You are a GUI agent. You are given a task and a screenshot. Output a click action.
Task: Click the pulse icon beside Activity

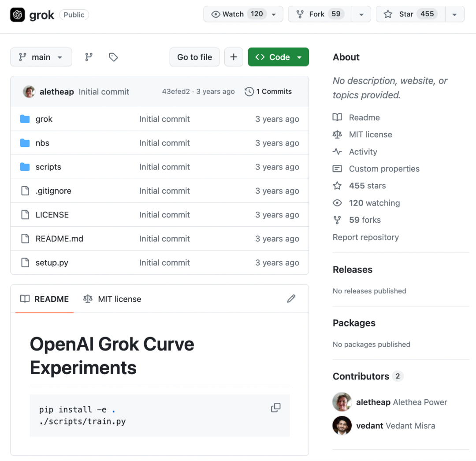coord(337,151)
